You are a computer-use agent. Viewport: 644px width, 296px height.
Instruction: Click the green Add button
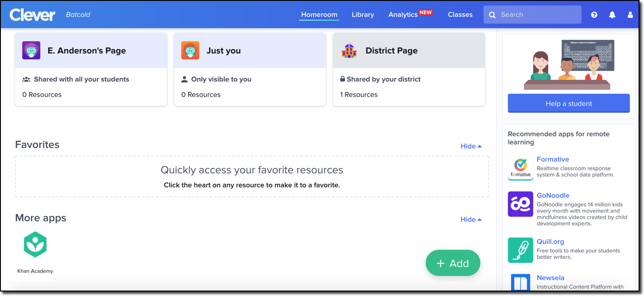point(453,263)
